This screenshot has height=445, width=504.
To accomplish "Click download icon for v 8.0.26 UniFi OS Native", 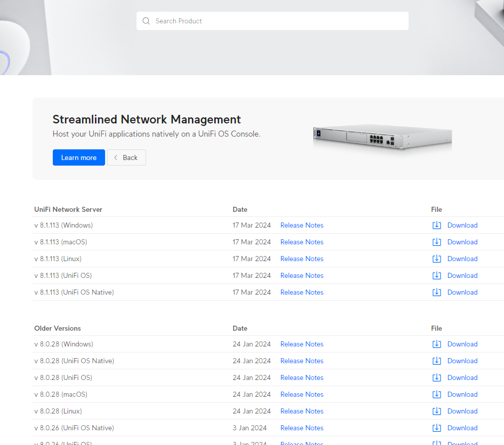I will pos(436,428).
